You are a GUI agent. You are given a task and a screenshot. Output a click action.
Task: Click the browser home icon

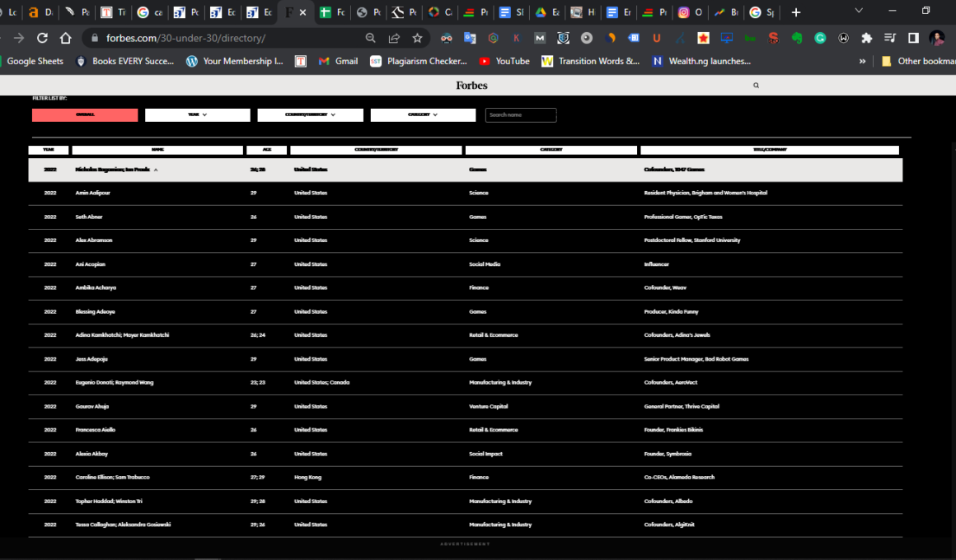[x=66, y=38]
